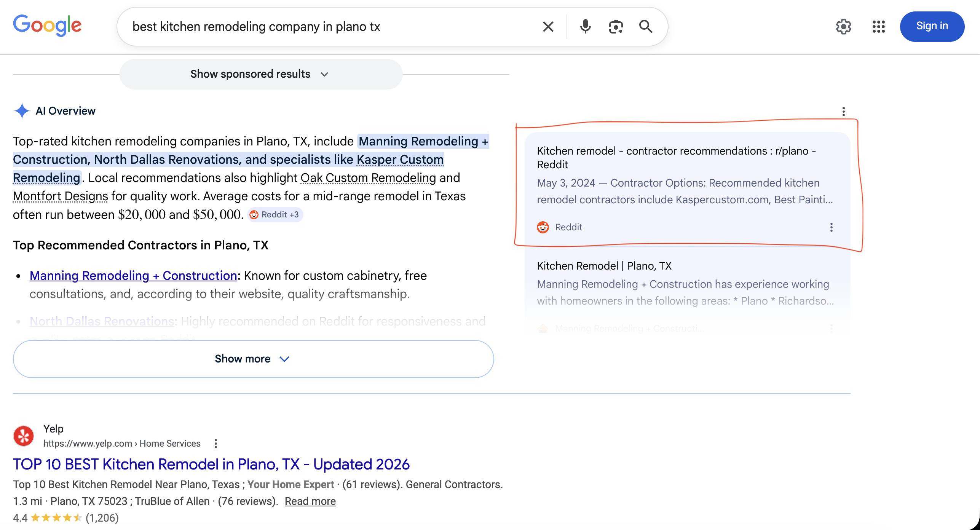Click the AI Overview sparkle icon
The image size is (980, 530).
22,111
